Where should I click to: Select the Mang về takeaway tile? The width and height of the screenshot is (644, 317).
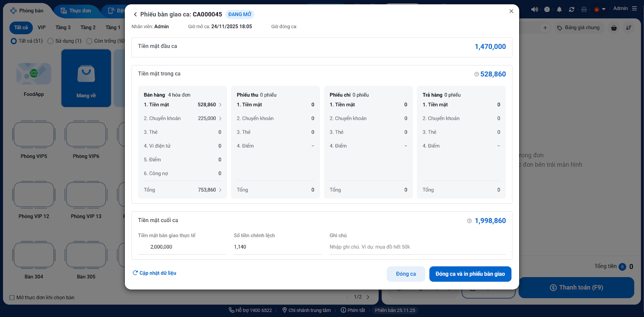[86, 78]
